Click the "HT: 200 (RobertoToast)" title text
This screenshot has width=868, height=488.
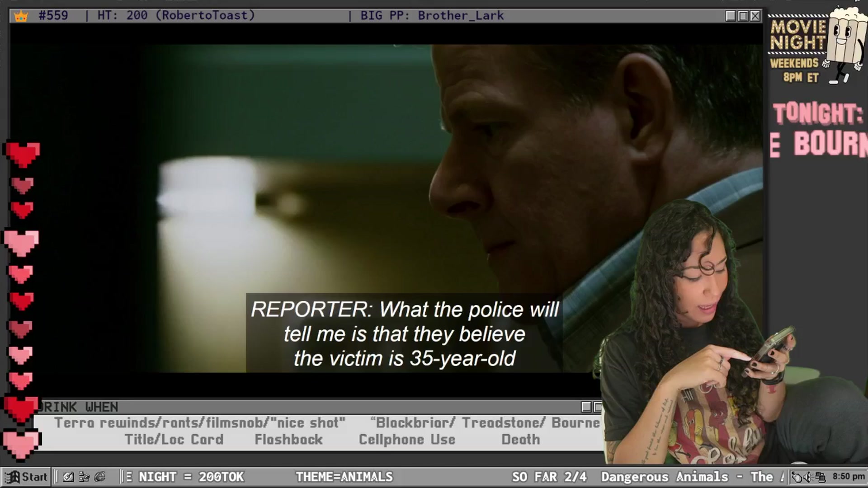click(x=176, y=15)
